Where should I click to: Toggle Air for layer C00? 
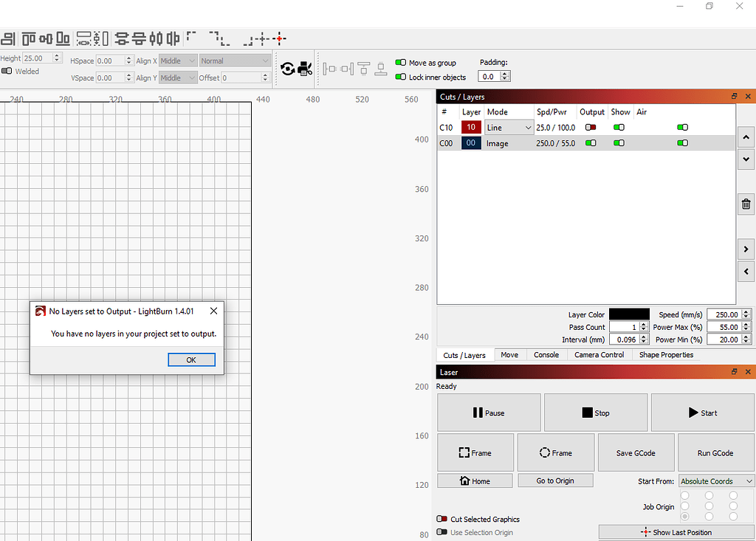tap(682, 142)
